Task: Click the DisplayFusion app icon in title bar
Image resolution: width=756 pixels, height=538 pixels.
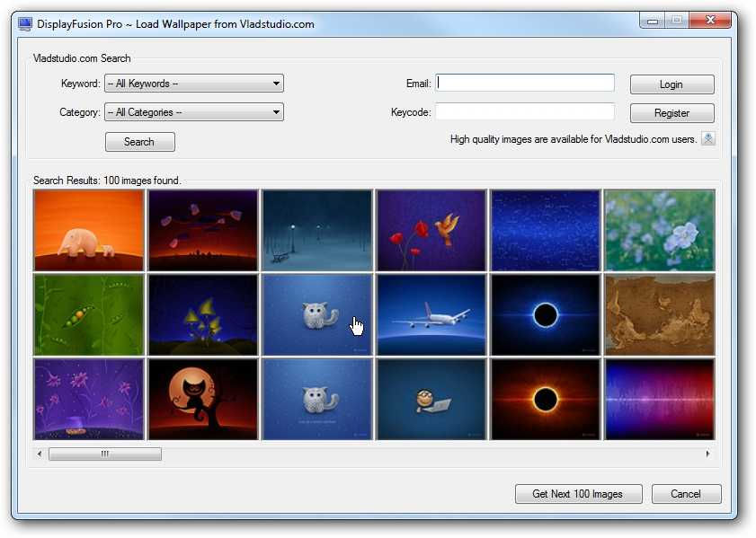Action: (25, 23)
